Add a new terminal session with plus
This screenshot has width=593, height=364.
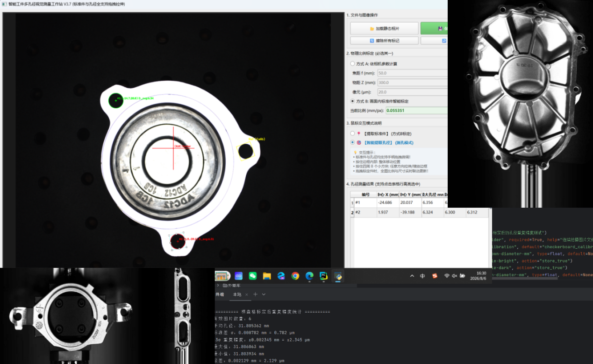(x=255, y=294)
